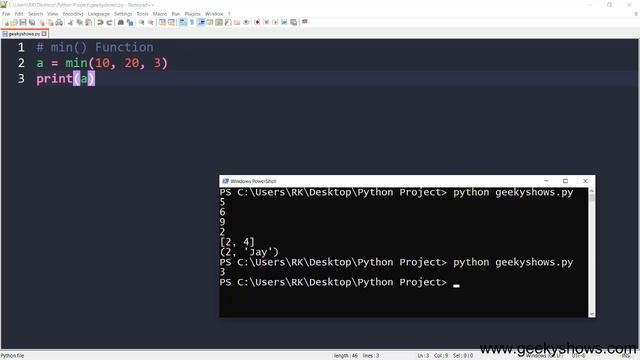The width and height of the screenshot is (640, 360).
Task: Click the Paste toolbar icon
Action: pyautogui.click(x=89, y=22)
